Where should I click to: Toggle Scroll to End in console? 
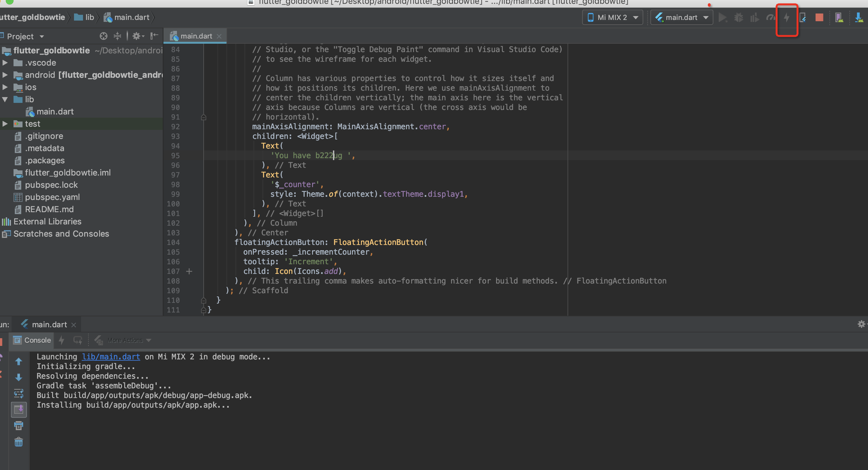19,410
